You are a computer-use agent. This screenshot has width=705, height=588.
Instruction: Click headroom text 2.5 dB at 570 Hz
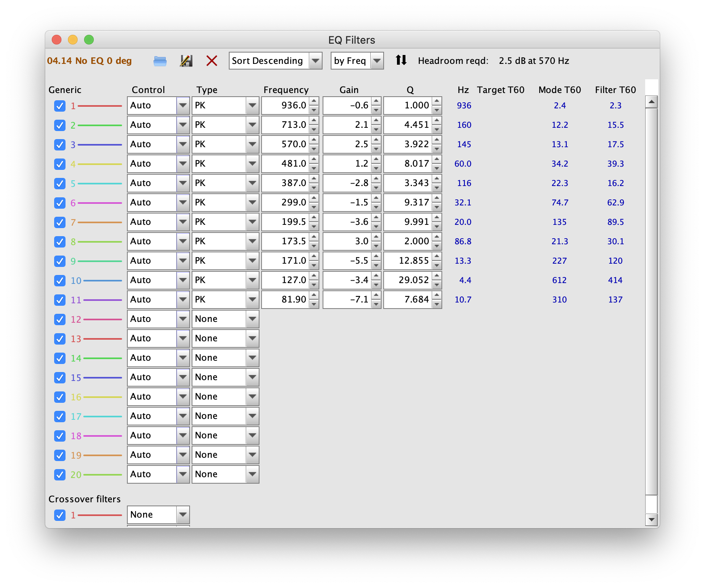(534, 61)
